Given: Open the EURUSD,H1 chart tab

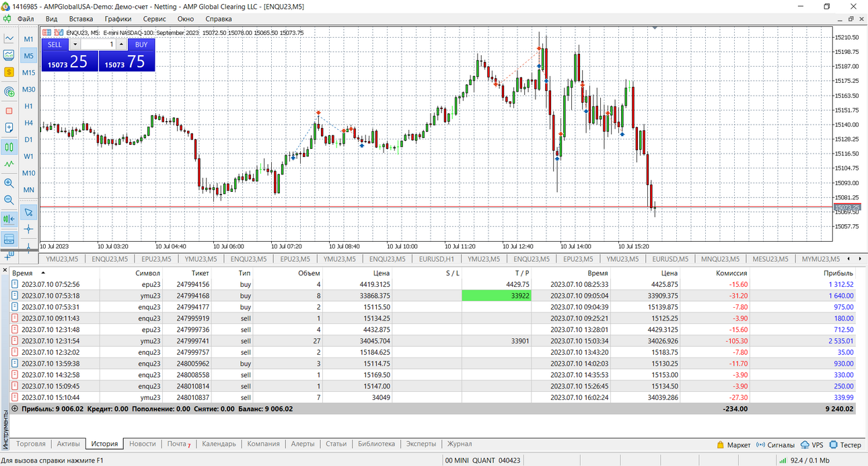Looking at the screenshot, I should tap(436, 259).
